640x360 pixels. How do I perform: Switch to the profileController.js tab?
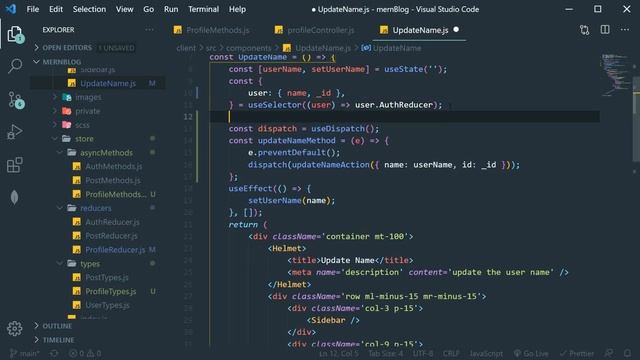click(315, 30)
